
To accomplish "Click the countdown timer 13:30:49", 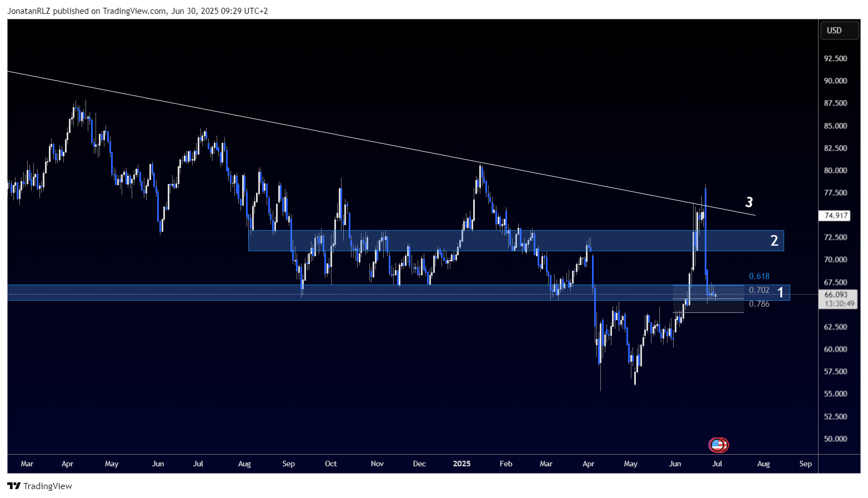I will [x=839, y=304].
